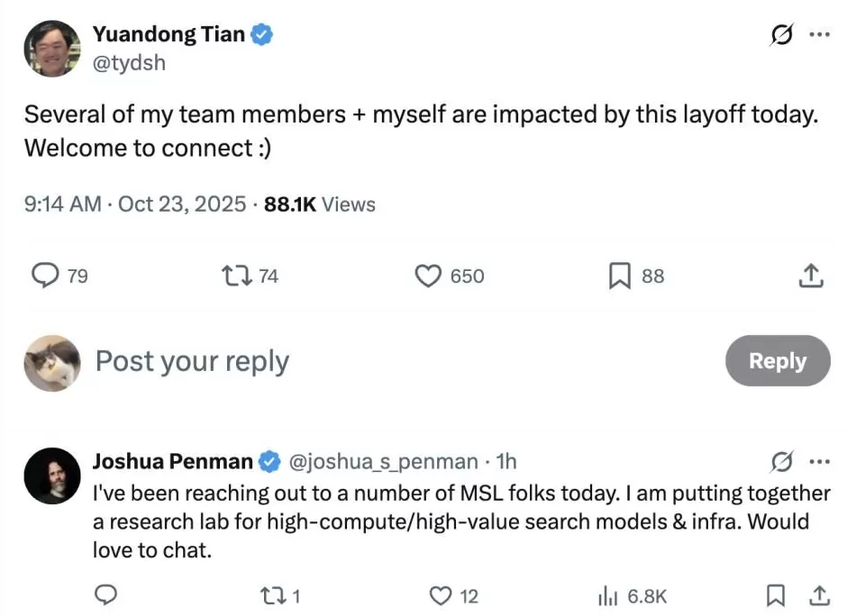Click reply icon on Yuandong Tian's post
Viewport: 847px width, 616px height.
coord(46,276)
